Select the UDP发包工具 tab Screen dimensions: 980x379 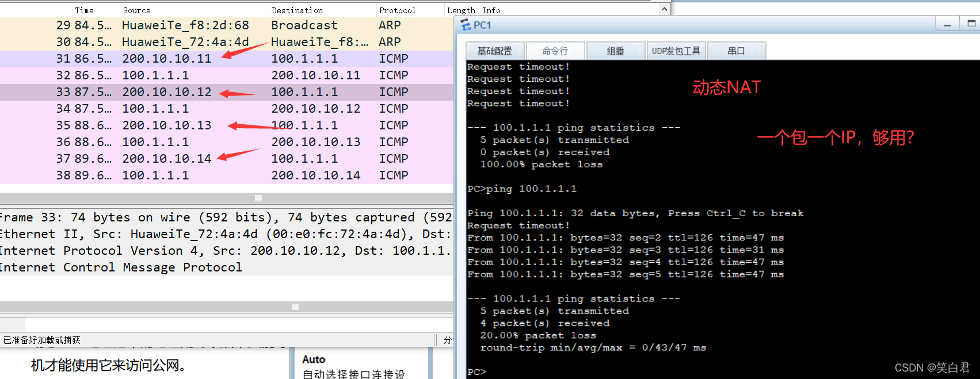tap(676, 51)
